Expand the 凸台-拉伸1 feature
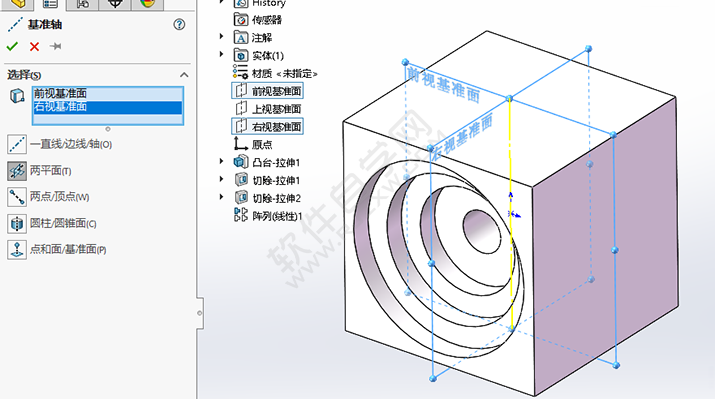Screen dimensions: 715x399 [x=222, y=161]
